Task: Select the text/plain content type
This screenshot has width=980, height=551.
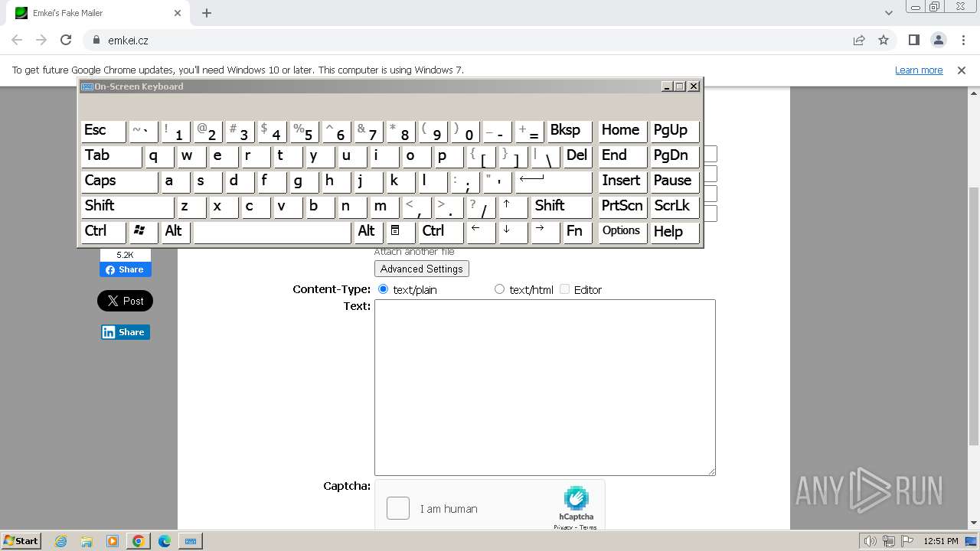Action: point(384,289)
